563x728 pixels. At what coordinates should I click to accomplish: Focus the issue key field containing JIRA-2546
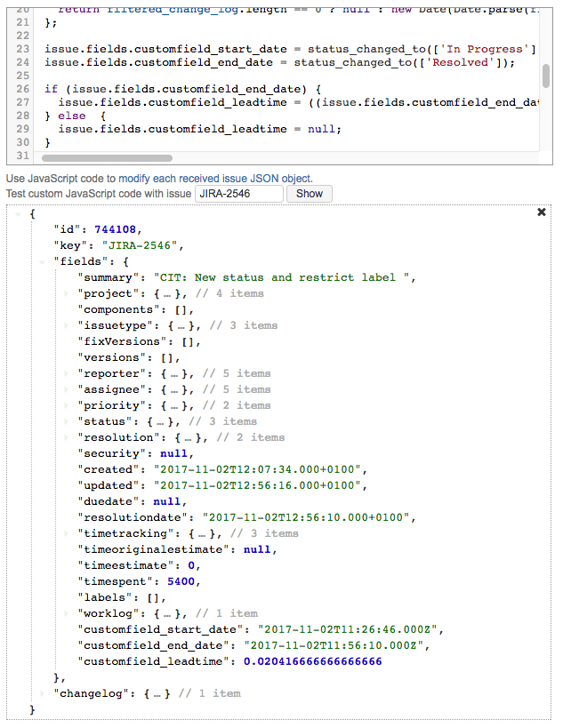coord(238,194)
